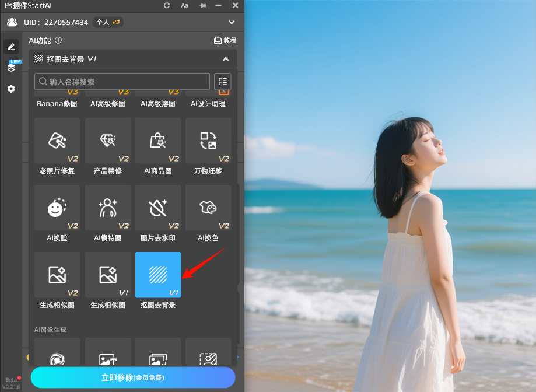The image size is (536, 392).
Task: Collapse the 抠图去背景 V1 function dropdown
Action: pos(226,59)
